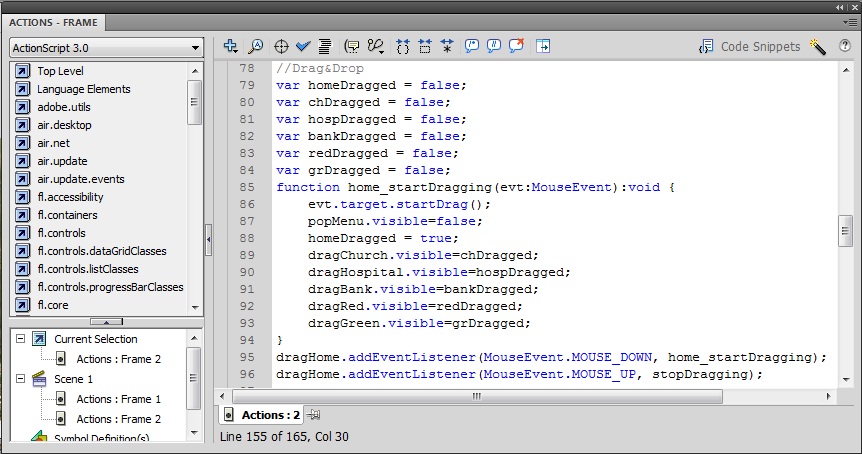
Task: Click Collapse between braces icon
Action: (403, 46)
